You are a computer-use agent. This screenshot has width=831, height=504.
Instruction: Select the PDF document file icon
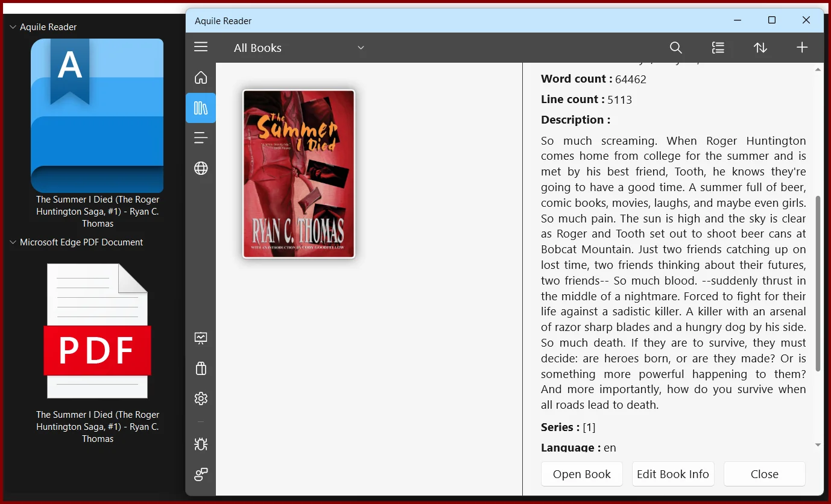(x=97, y=331)
